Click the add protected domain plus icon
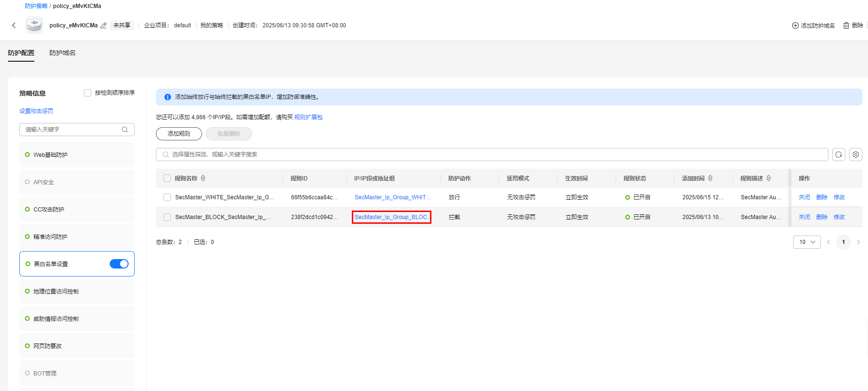Screen dimensions: 868x391 tap(795, 25)
